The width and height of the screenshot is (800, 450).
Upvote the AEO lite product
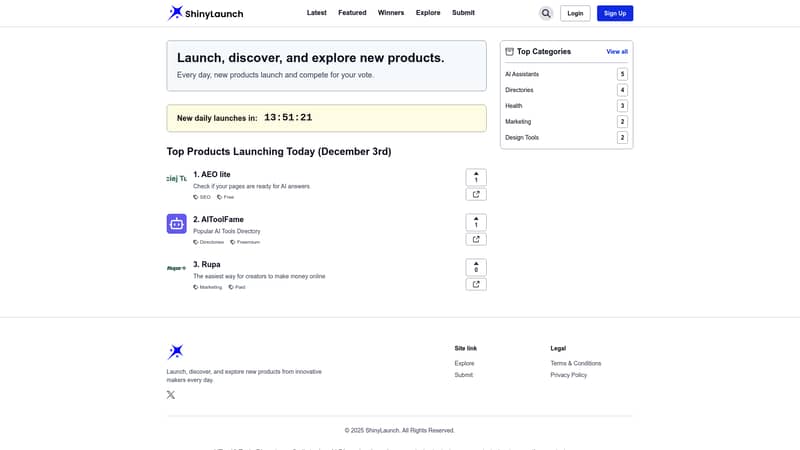pos(476,177)
